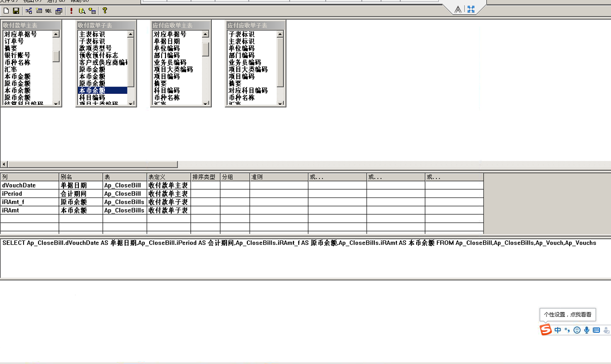The height and width of the screenshot is (364, 611).
Task: Select 预收预付标志 in the 收付款单子表 list
Action: pyautogui.click(x=99, y=55)
